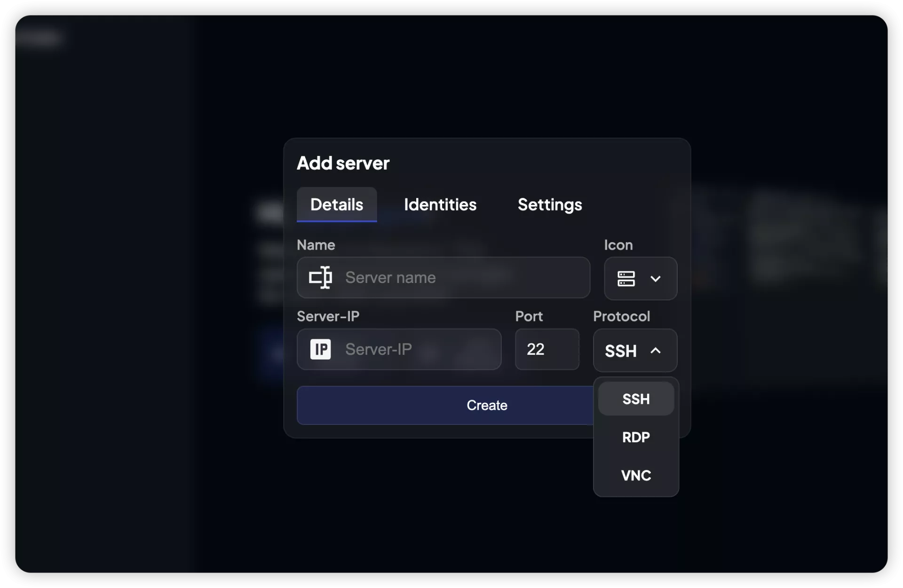
Task: Click the server rack icon
Action: pyautogui.click(x=626, y=279)
